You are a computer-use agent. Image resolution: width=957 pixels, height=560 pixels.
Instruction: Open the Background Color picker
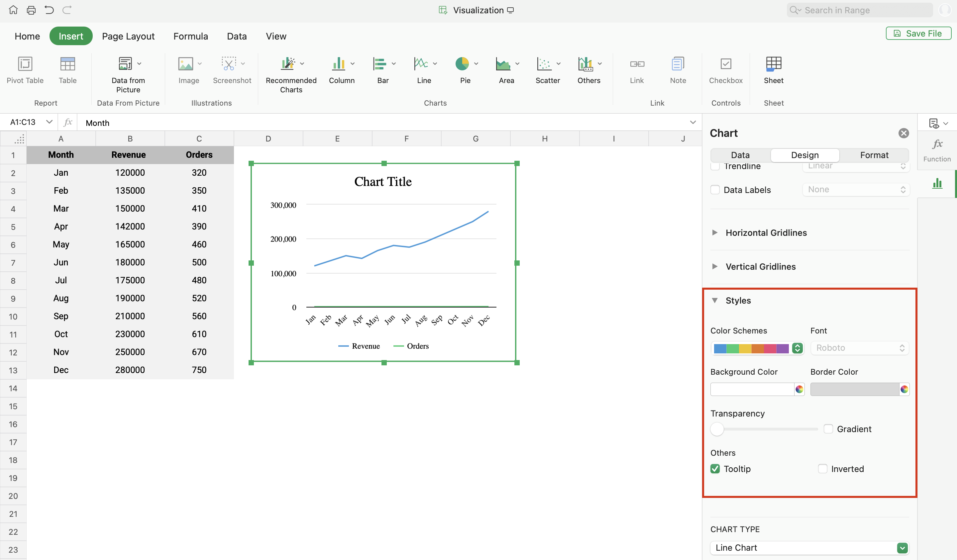coord(799,389)
